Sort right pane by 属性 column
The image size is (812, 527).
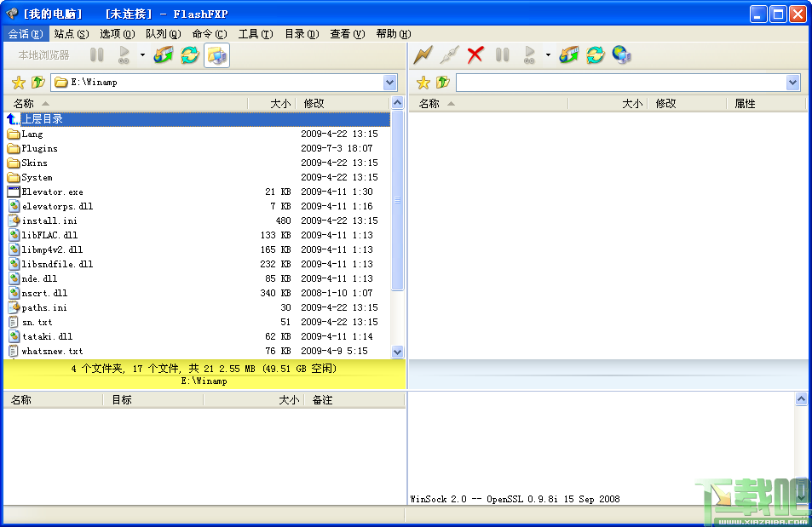pos(766,104)
